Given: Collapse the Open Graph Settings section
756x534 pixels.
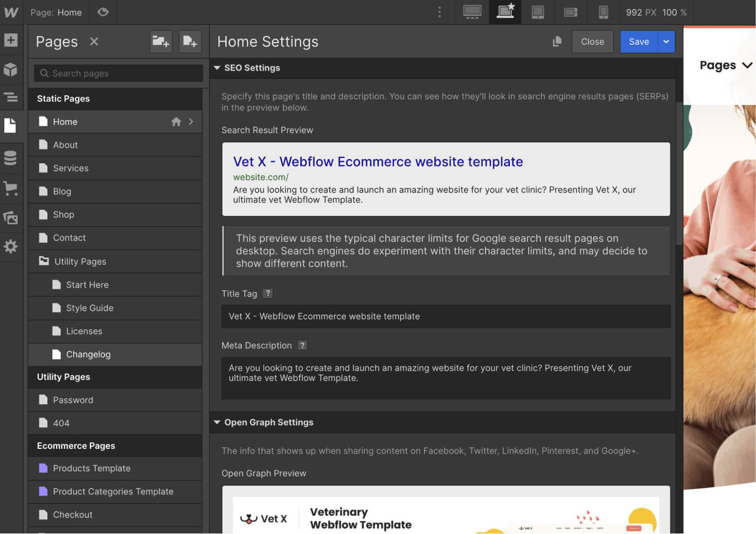Looking at the screenshot, I should tap(217, 422).
